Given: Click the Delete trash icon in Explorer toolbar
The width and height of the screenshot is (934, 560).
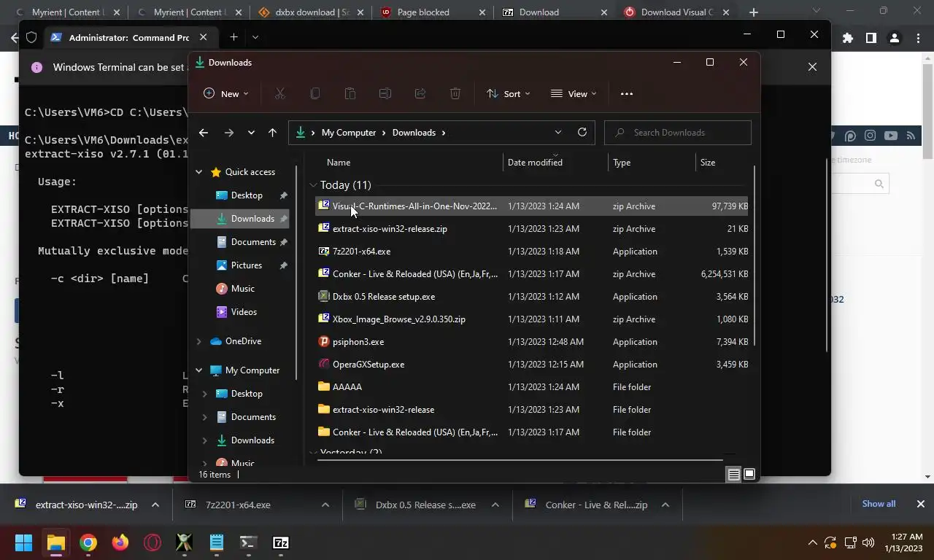Looking at the screenshot, I should 455,93.
